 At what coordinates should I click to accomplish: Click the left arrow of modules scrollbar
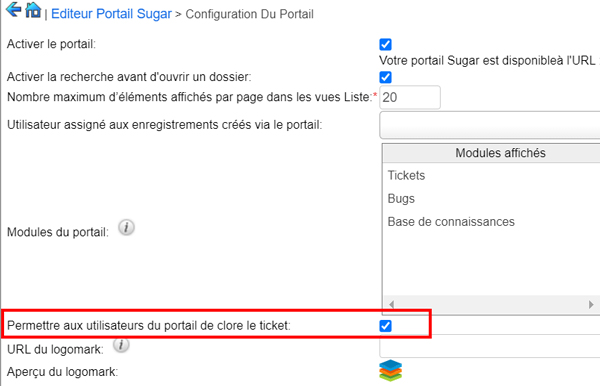[391, 305]
